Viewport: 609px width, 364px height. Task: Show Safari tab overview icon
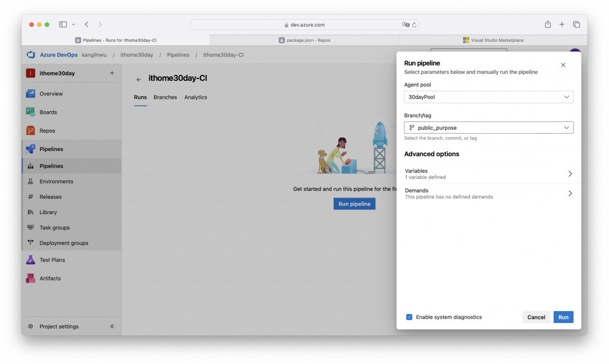[x=576, y=24]
